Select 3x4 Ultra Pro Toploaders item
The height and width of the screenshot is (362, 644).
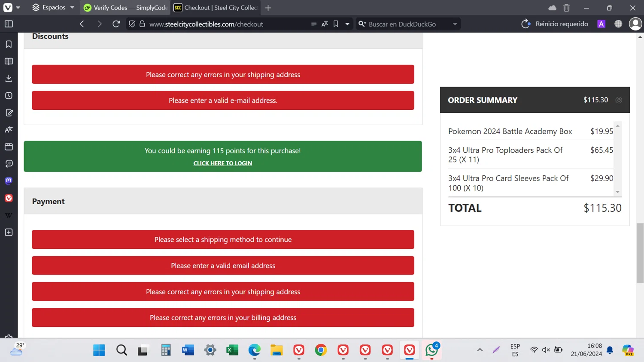coord(505,155)
